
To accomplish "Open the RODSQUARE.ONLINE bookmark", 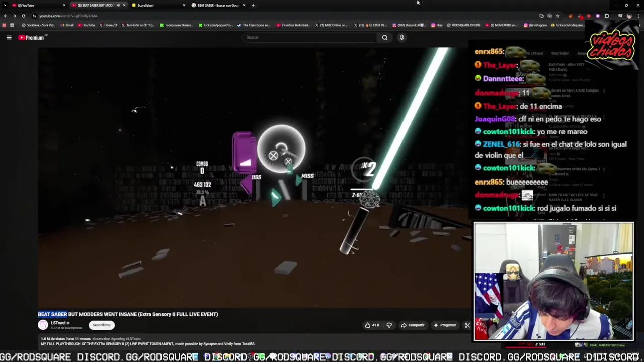I will tap(463, 25).
